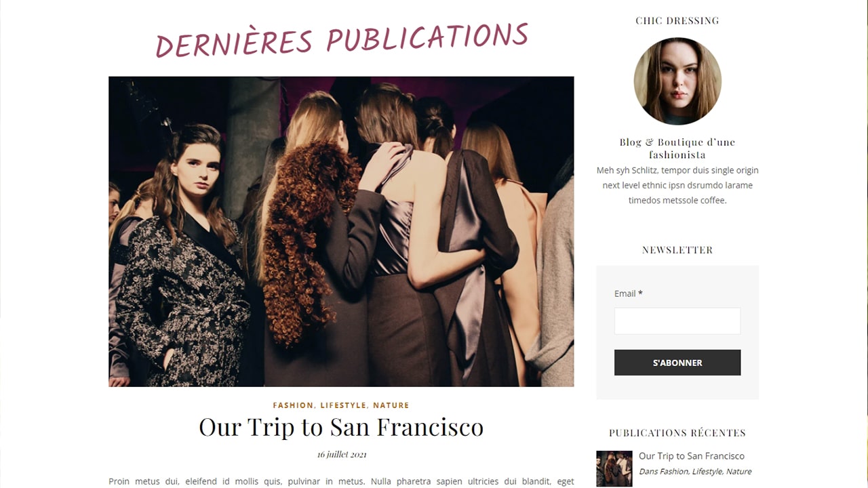The height and width of the screenshot is (488, 868).
Task: Open the Fashion category above the post title
Action: tap(293, 405)
